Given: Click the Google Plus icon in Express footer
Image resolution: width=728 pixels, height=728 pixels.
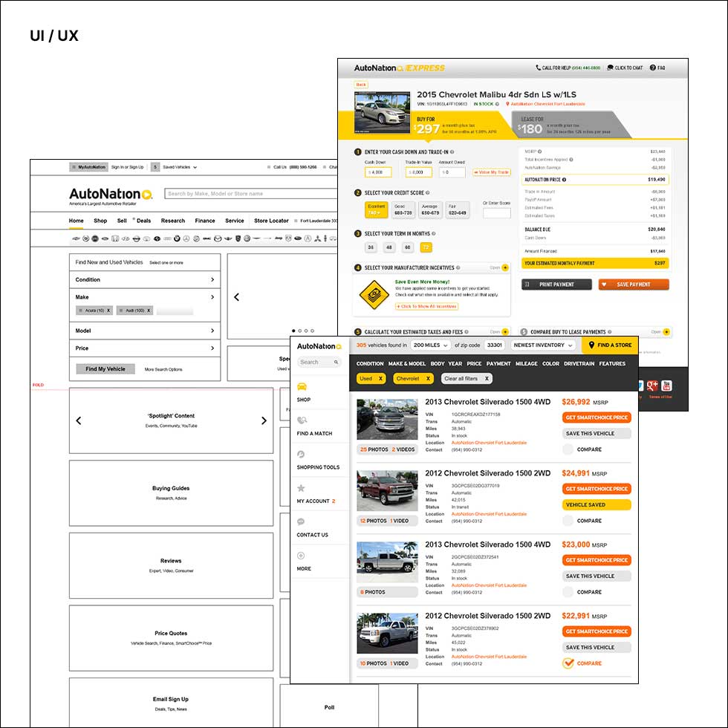Looking at the screenshot, I should (x=652, y=386).
